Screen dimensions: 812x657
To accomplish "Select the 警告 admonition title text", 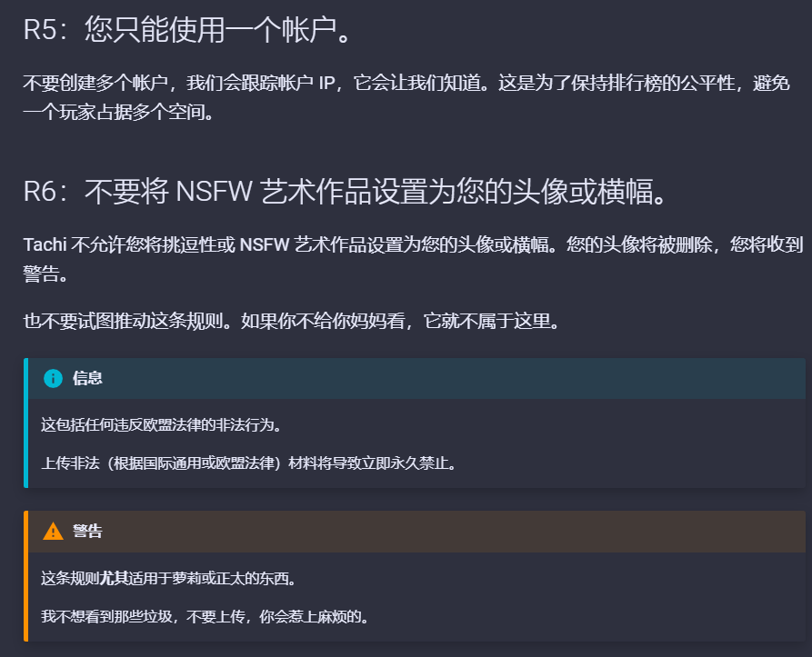I will point(87,532).
